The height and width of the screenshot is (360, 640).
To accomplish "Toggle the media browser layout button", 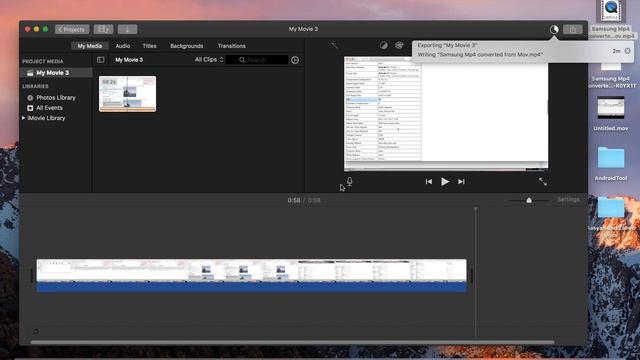I will point(103,29).
